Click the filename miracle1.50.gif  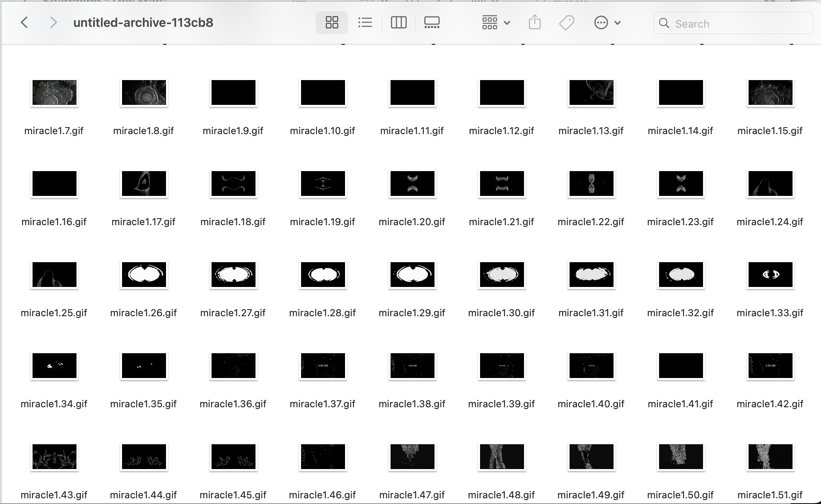tap(681, 495)
